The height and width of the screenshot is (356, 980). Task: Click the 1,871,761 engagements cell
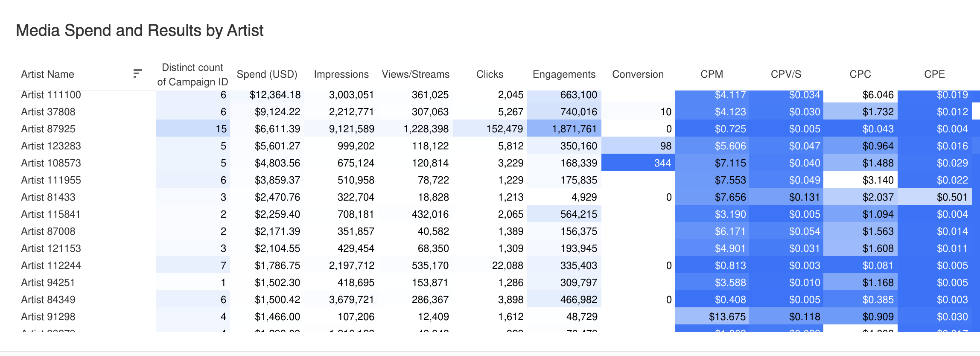click(x=564, y=128)
